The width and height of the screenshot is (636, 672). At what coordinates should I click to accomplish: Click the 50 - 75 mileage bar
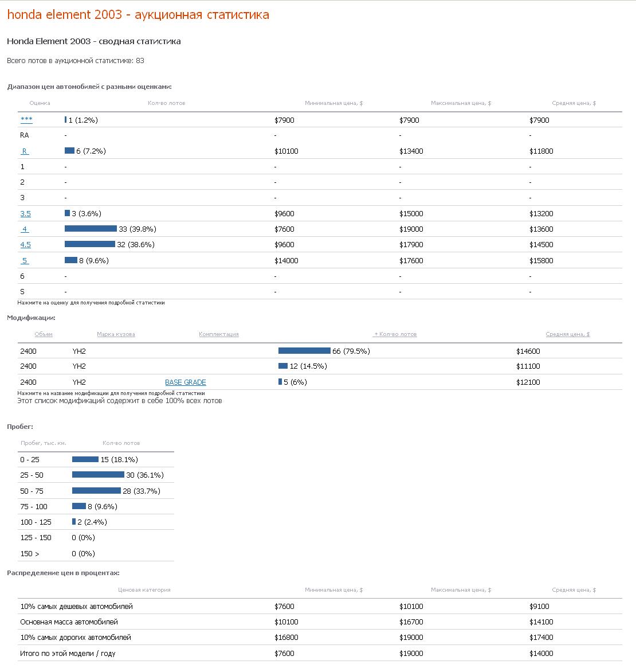pos(96,491)
